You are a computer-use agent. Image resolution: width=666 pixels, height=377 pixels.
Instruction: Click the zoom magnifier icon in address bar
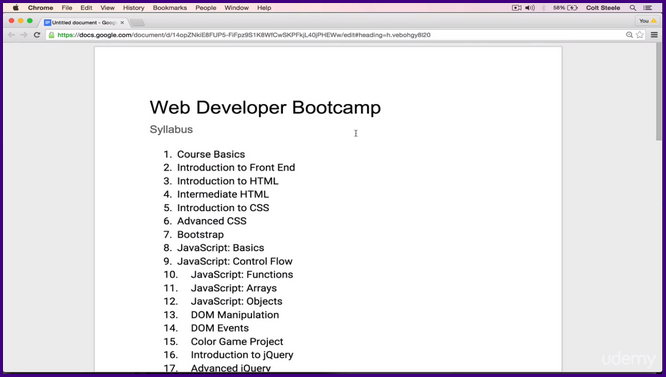point(629,35)
